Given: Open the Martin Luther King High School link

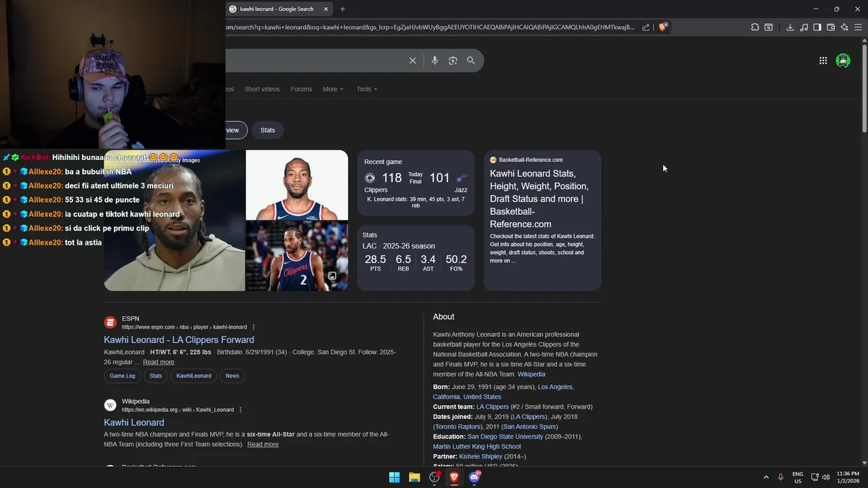Looking at the screenshot, I should (x=477, y=447).
